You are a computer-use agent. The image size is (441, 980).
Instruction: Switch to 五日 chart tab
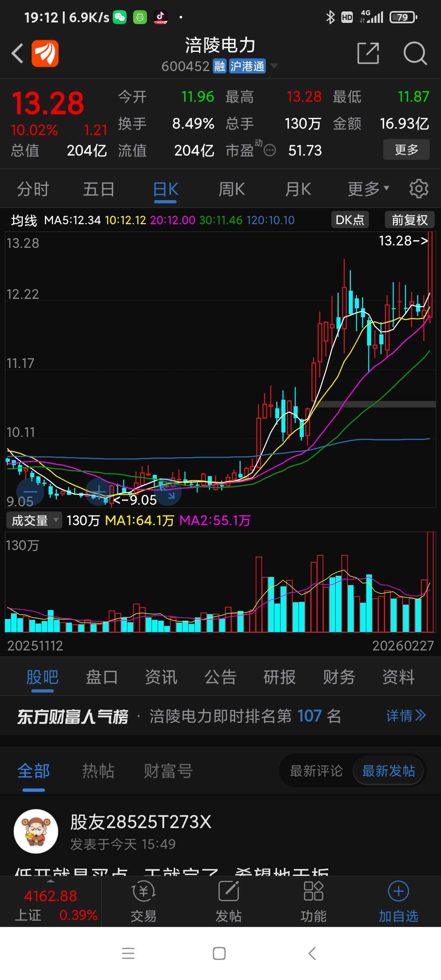click(99, 189)
